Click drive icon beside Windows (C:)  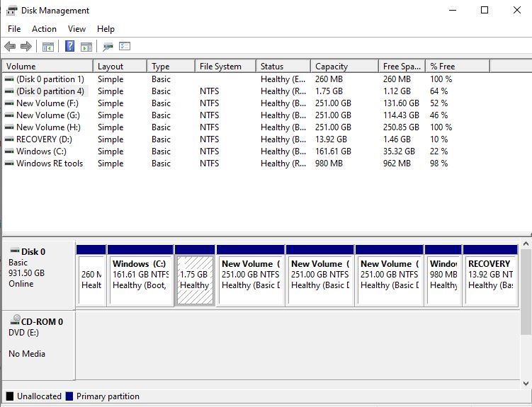click(x=9, y=151)
